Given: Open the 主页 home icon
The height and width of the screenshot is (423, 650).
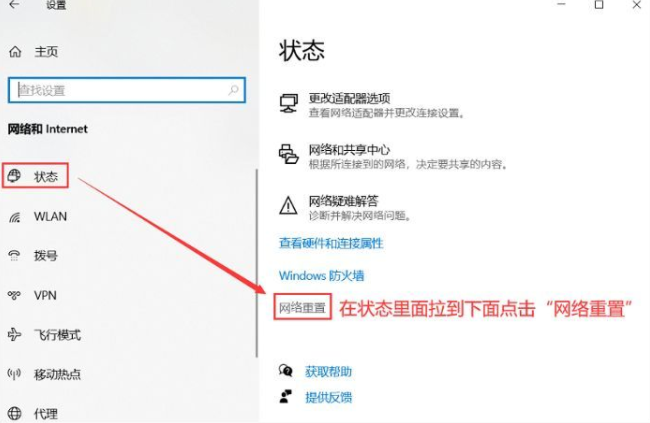Looking at the screenshot, I should point(15,52).
